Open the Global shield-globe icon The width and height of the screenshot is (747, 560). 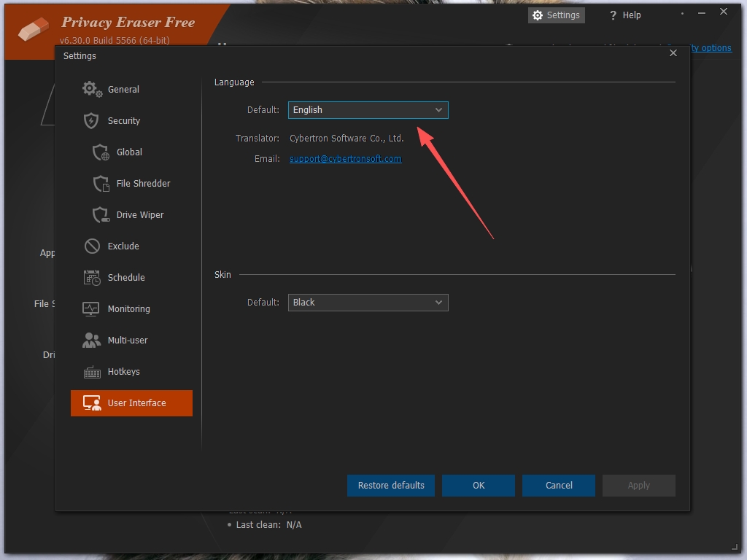[101, 152]
